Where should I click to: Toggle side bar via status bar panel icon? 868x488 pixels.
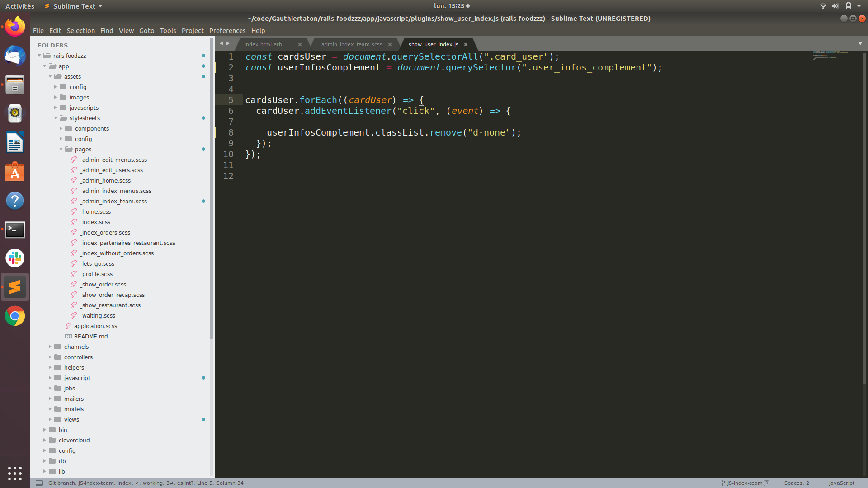[39, 483]
